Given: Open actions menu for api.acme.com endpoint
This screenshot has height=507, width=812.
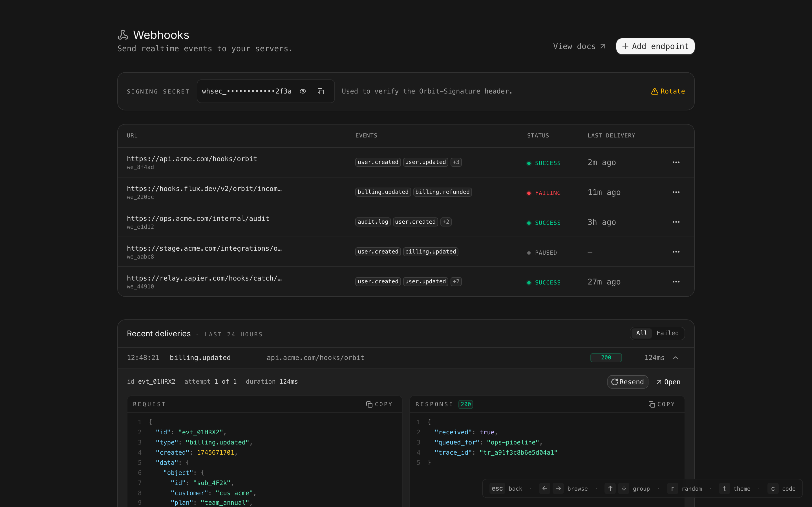Looking at the screenshot, I should click(676, 162).
